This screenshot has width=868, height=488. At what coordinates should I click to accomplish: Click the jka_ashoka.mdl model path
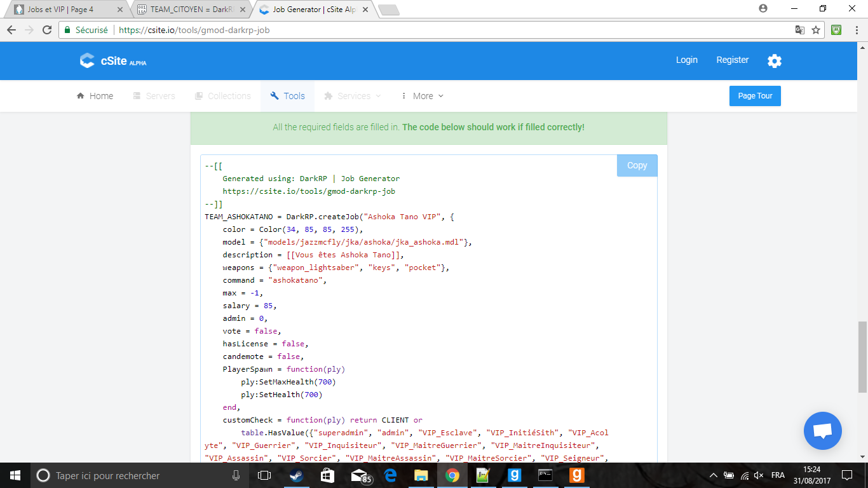click(363, 242)
